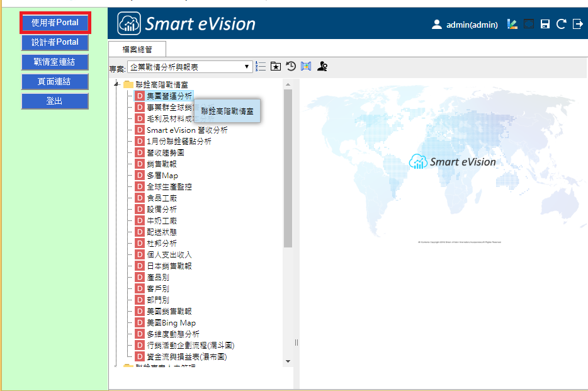Open the color theme palette icon

click(x=512, y=25)
